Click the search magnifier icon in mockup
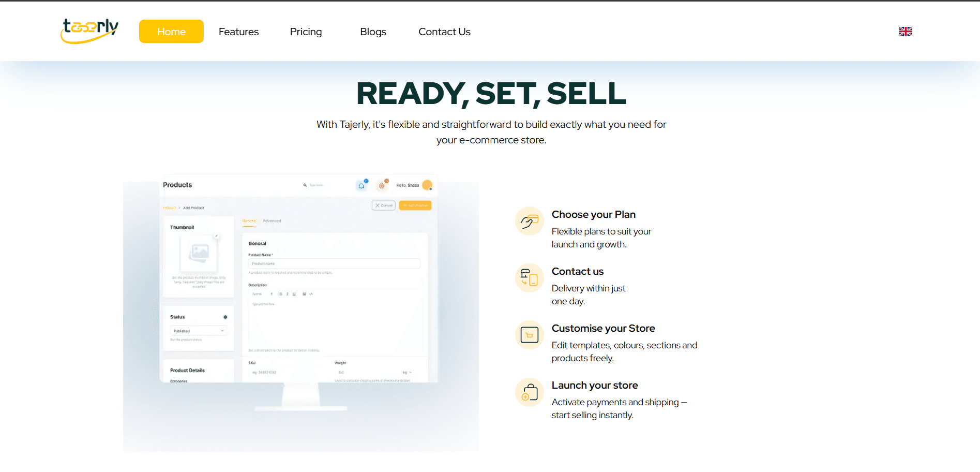 (305, 185)
